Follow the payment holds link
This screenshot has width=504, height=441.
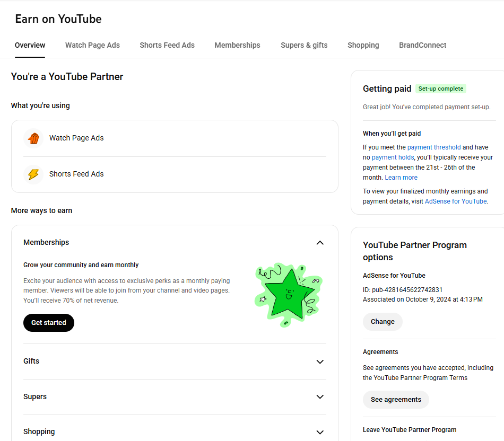click(x=393, y=157)
